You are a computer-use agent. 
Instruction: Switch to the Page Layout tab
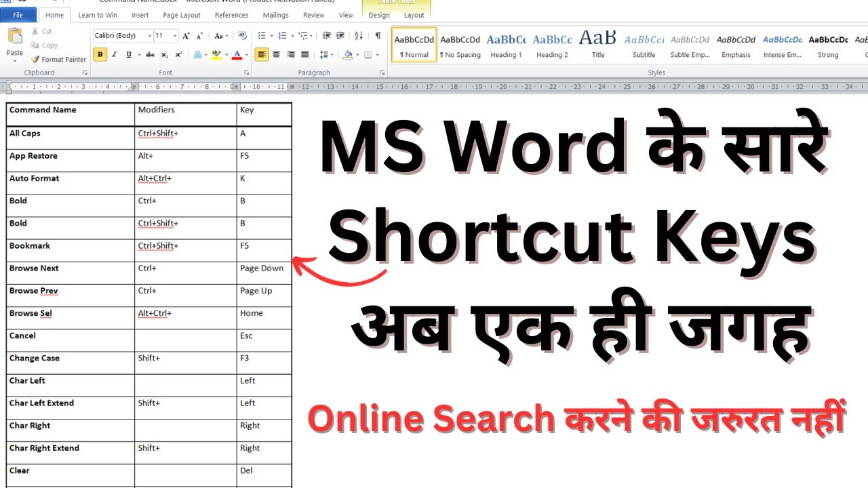[182, 15]
